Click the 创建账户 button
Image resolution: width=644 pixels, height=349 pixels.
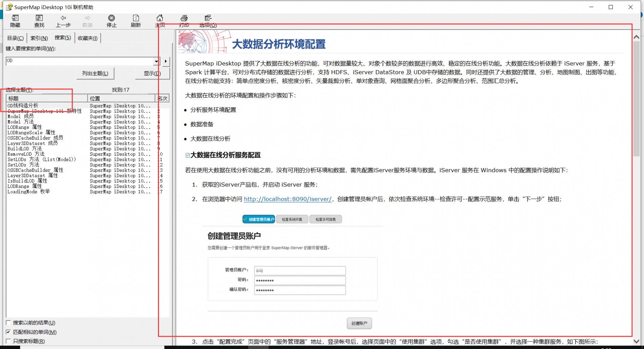(x=359, y=324)
